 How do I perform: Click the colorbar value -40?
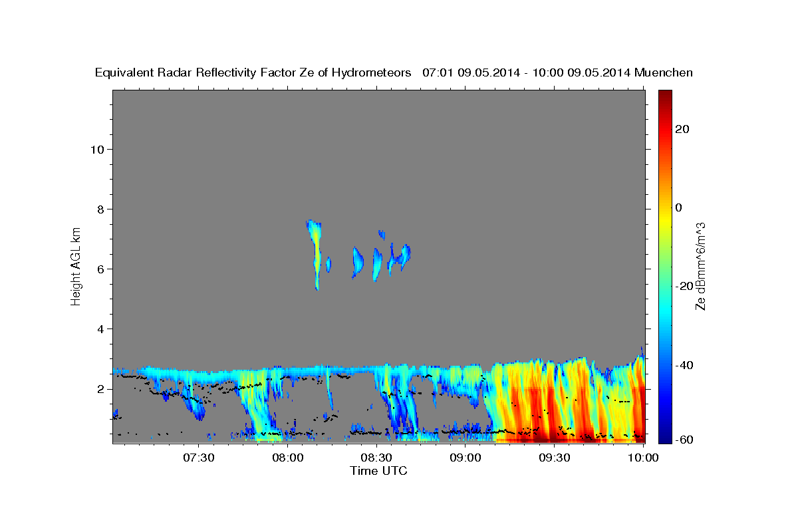683,364
